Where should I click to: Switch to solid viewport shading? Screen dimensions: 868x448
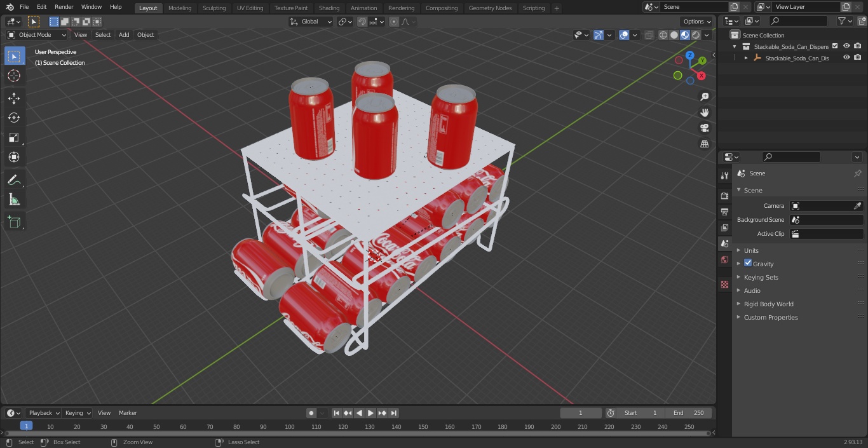674,35
